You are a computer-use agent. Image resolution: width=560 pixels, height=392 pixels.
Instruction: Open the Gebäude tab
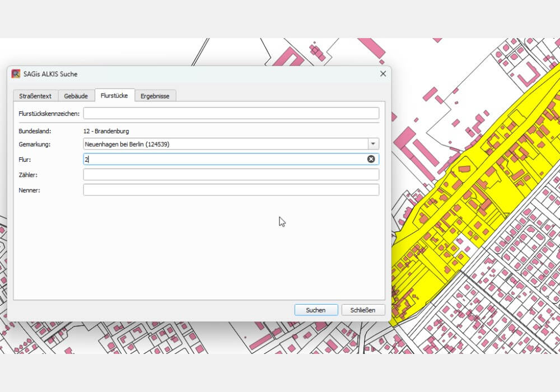click(76, 96)
